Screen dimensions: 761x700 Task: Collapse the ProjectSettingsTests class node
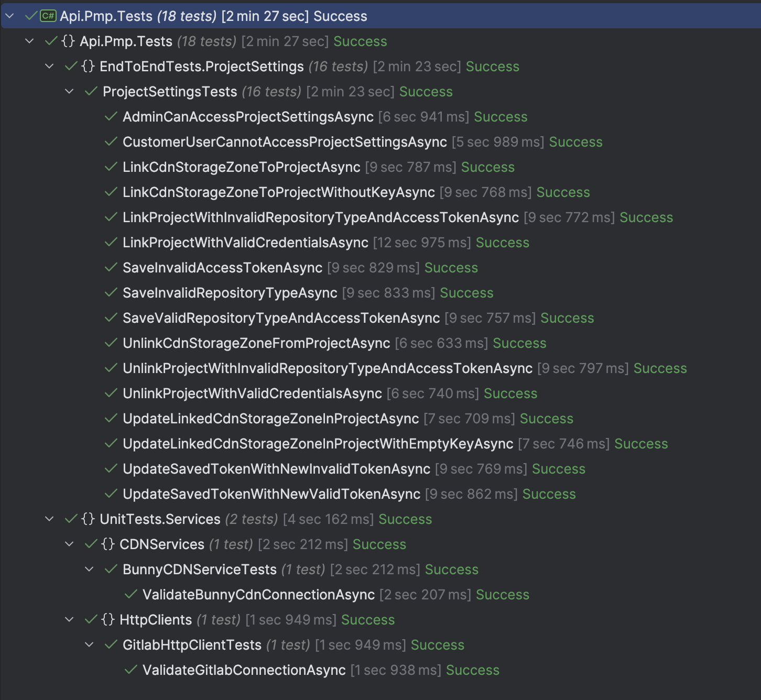(x=69, y=92)
